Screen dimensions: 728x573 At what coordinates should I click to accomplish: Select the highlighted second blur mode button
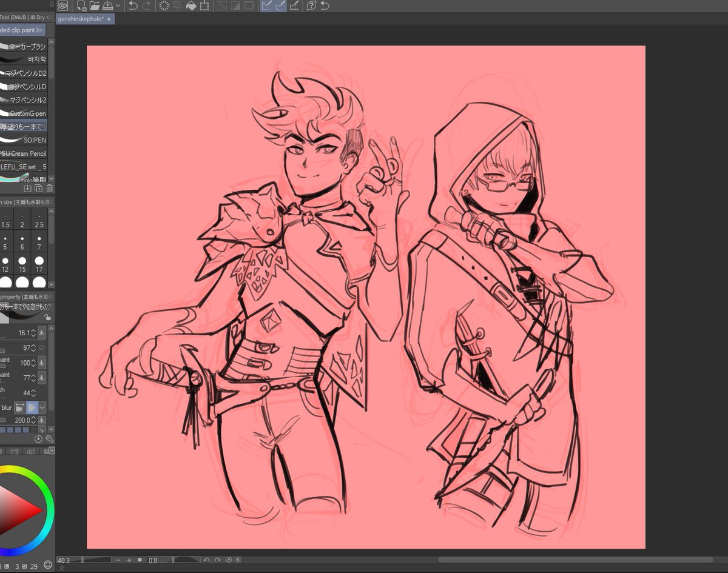[x=32, y=408]
